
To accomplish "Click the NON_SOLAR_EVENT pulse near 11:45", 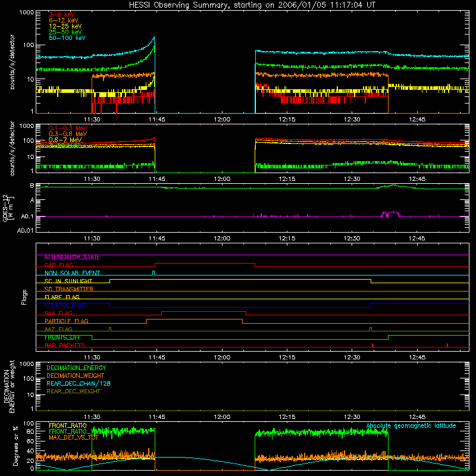I will coord(154,273).
